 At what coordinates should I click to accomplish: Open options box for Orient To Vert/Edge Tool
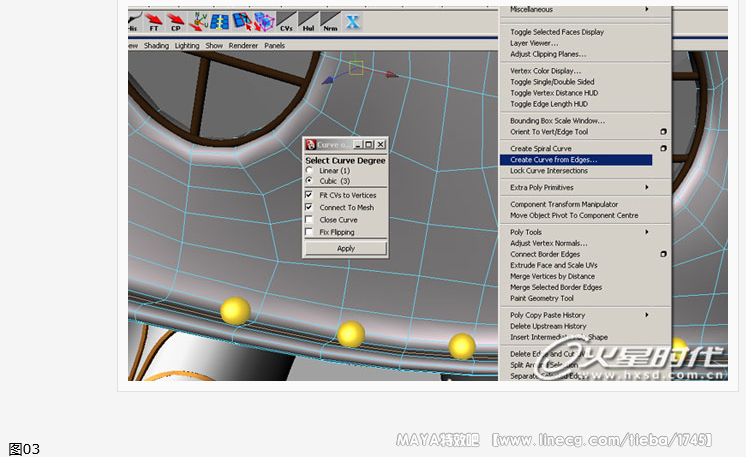(663, 132)
